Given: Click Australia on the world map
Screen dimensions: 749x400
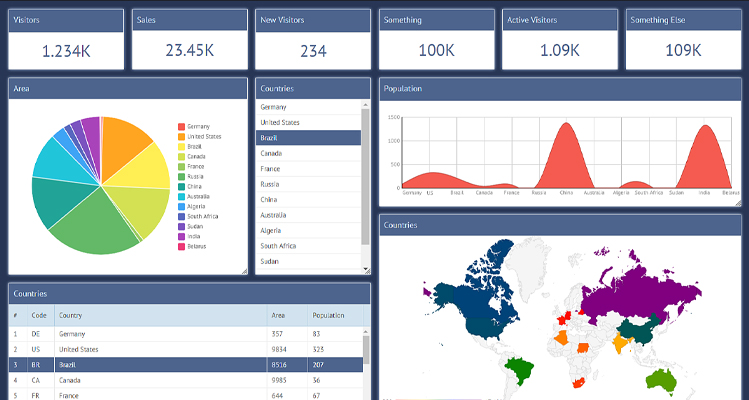Looking at the screenshot, I should coord(662,380).
